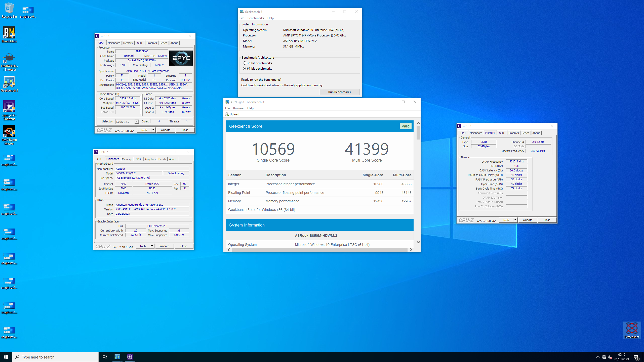644x362 pixels.
Task: Launch BenchMate from the desktop
Action: [9, 35]
